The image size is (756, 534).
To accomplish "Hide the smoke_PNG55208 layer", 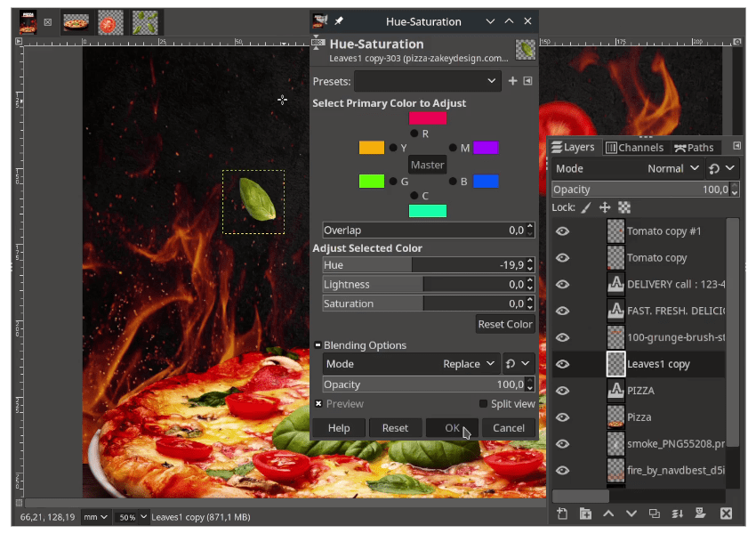I will (562, 444).
